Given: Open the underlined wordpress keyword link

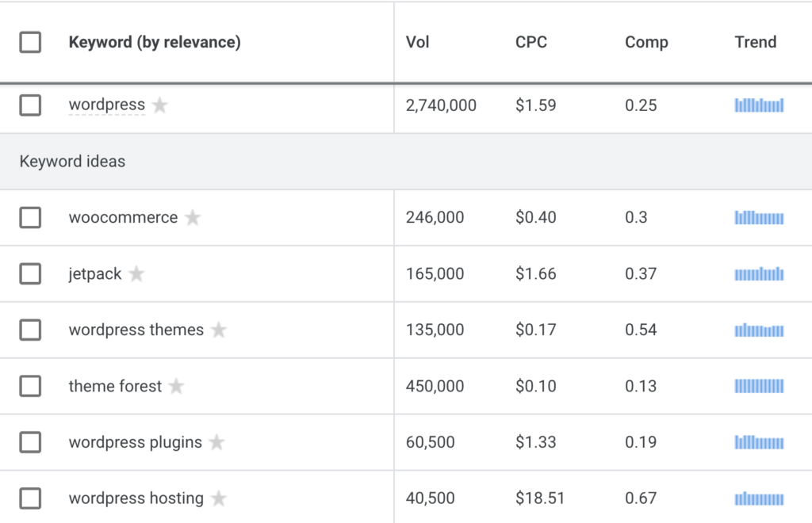Looking at the screenshot, I should click(107, 105).
